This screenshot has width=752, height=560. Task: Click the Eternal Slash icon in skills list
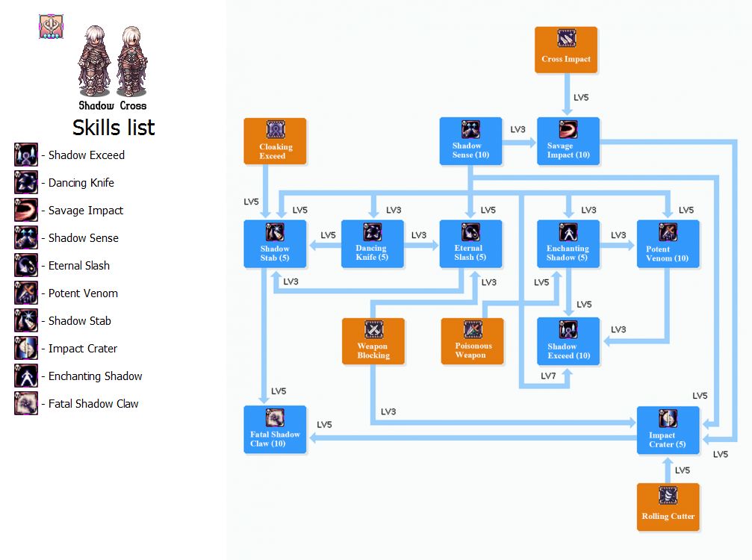(x=26, y=266)
